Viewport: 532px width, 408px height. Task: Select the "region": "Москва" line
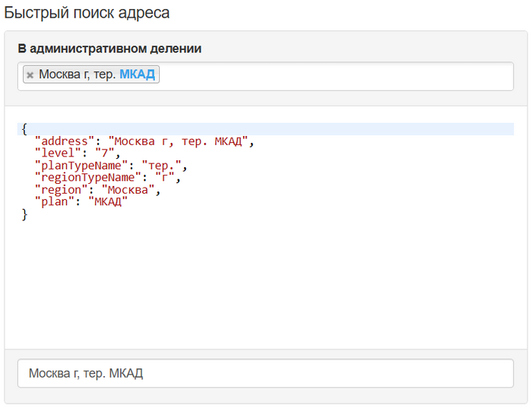[98, 190]
